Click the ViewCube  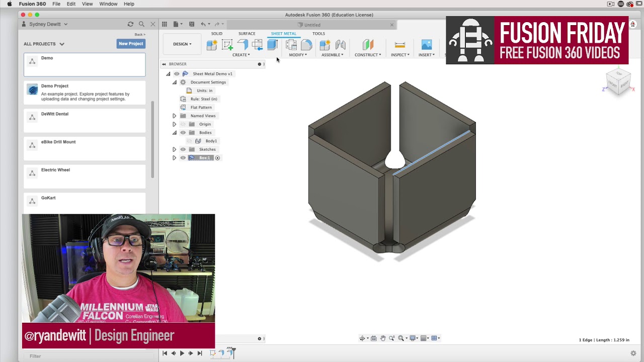(618, 83)
